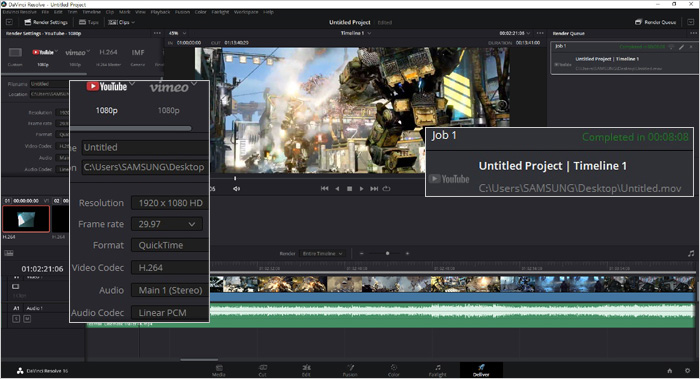The height and width of the screenshot is (379, 700).
Task: Click the viewer scrubber playhead
Action: (x=235, y=178)
